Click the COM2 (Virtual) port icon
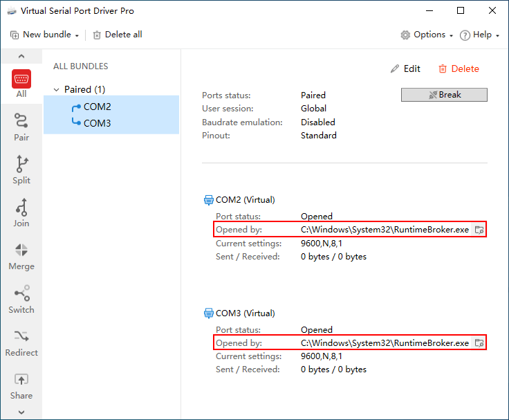Screen dimensions: 509x420 tap(208, 200)
